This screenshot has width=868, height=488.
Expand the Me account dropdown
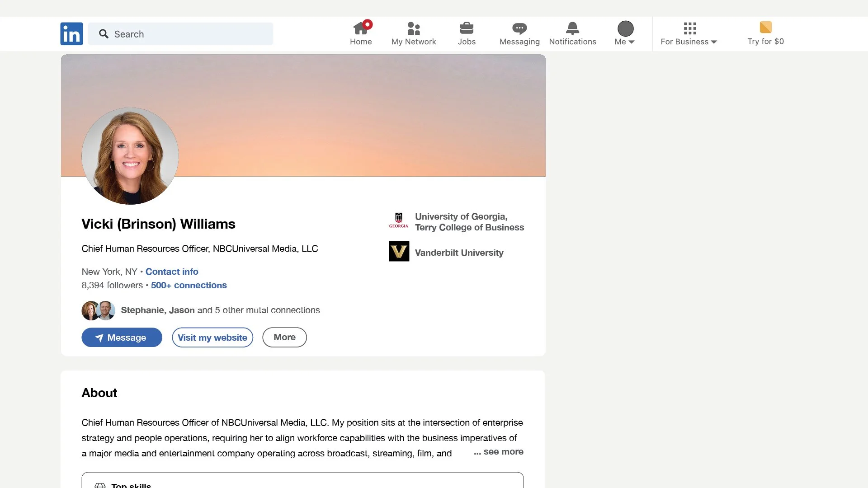625,42
